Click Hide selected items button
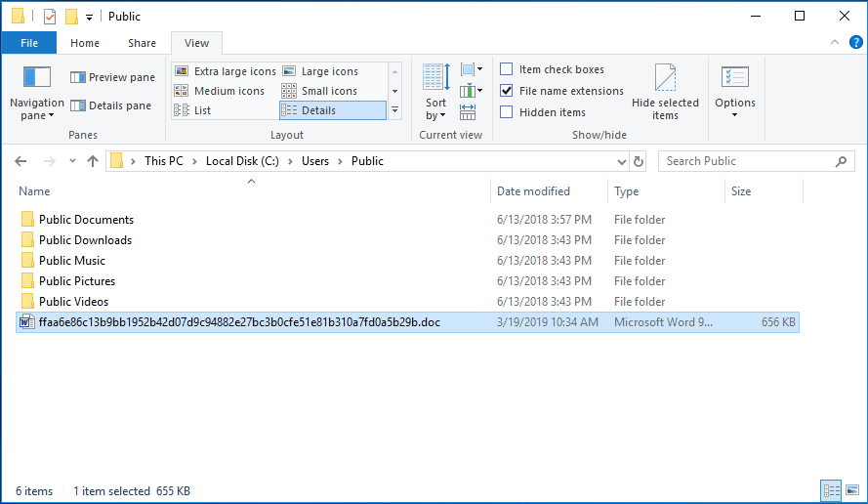The height and width of the screenshot is (504, 868). (665, 92)
